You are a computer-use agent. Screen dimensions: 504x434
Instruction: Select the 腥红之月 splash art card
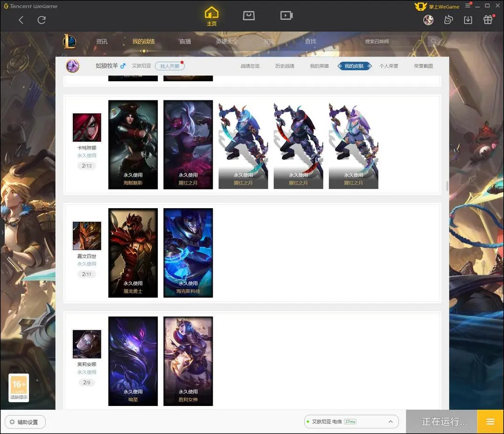(188, 145)
